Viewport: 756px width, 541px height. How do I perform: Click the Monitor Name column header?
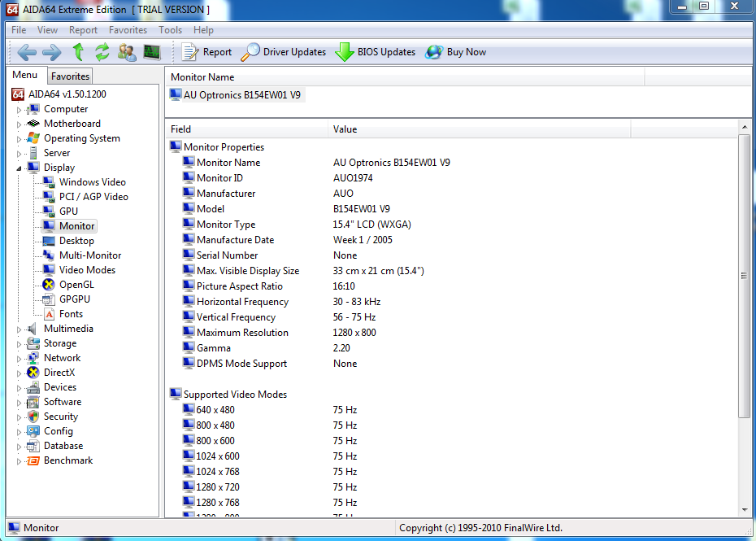click(x=405, y=77)
